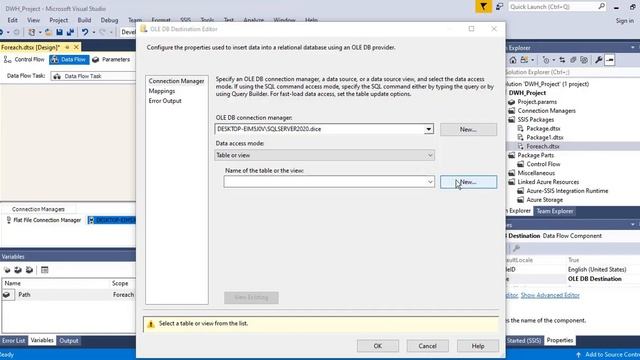Select Mappings page in editor

162,91
